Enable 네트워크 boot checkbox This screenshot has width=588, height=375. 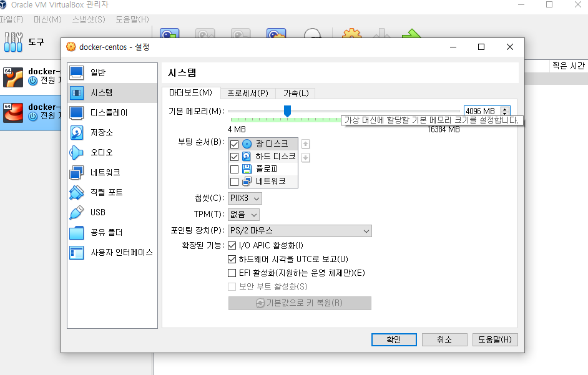click(x=234, y=182)
